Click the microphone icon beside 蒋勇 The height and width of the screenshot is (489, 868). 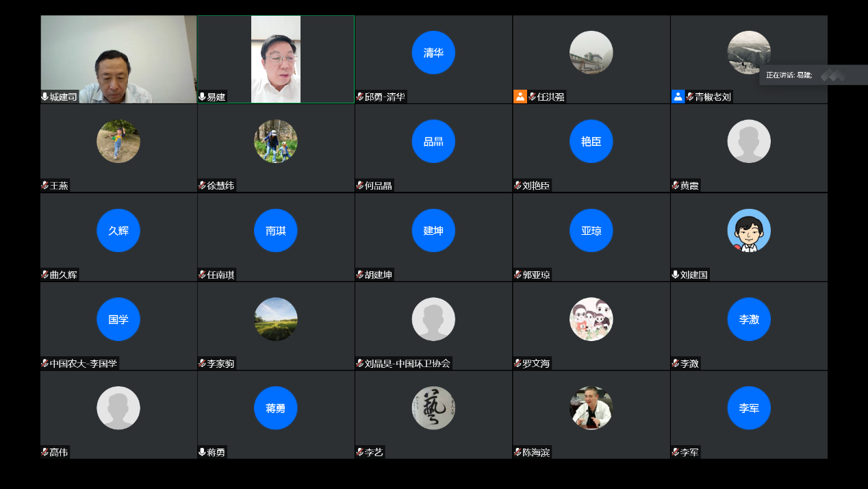(203, 452)
